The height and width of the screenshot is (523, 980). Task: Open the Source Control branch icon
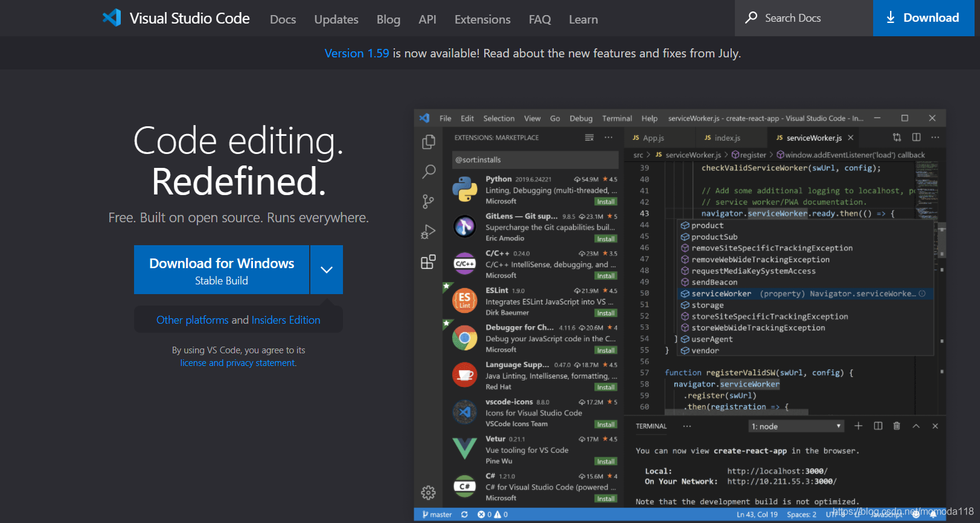click(429, 202)
